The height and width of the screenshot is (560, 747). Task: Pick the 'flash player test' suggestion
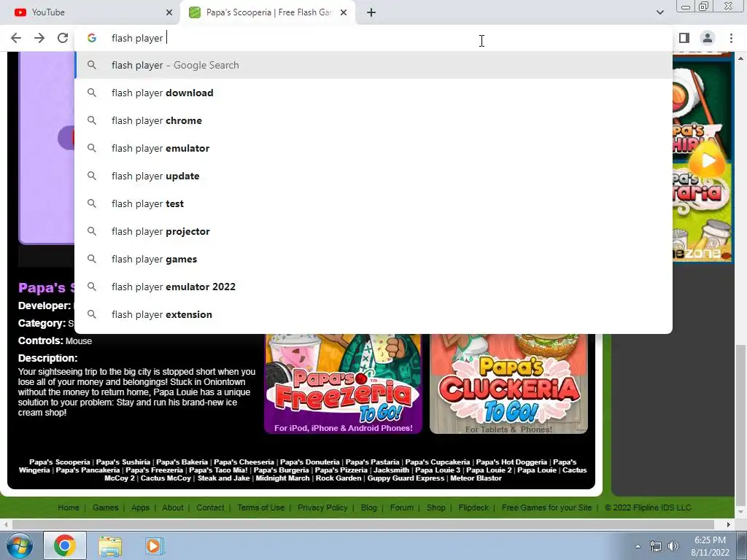tap(373, 204)
